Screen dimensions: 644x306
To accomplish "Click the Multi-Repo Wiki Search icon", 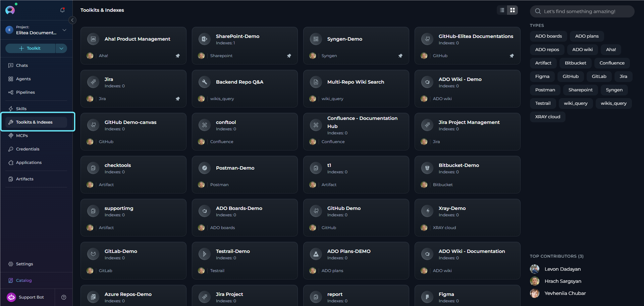I will (316, 82).
